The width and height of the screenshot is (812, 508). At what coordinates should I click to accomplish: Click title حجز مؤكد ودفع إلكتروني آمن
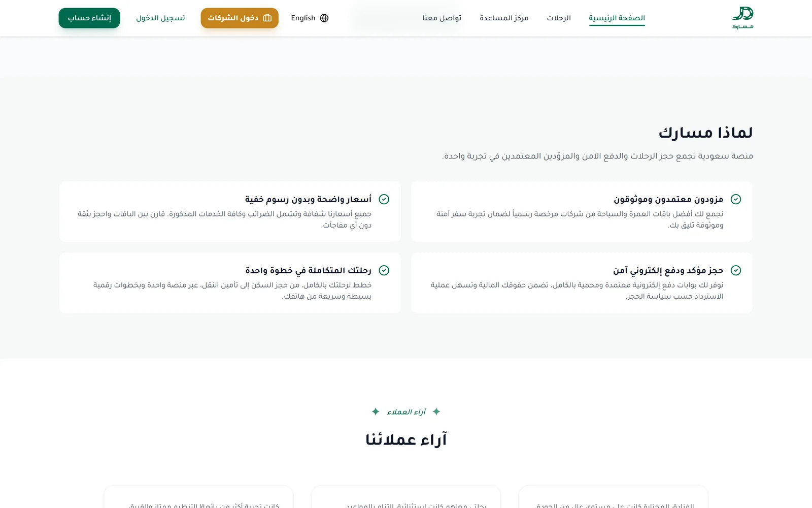[668, 270]
